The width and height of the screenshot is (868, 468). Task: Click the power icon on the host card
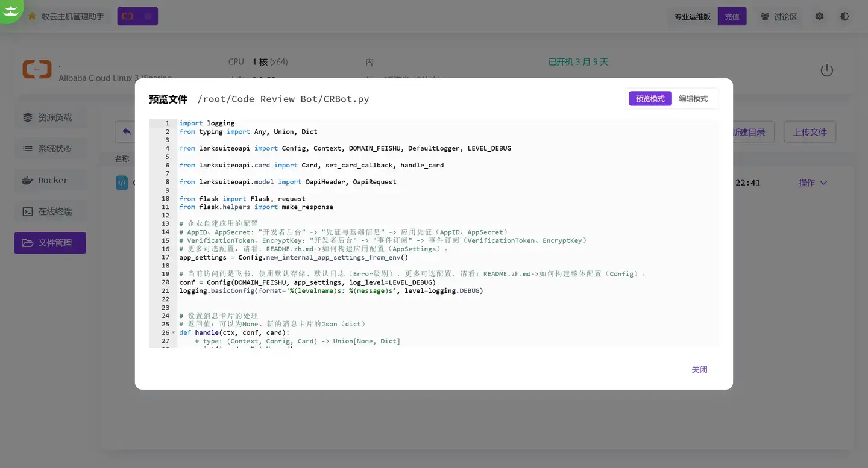(826, 70)
